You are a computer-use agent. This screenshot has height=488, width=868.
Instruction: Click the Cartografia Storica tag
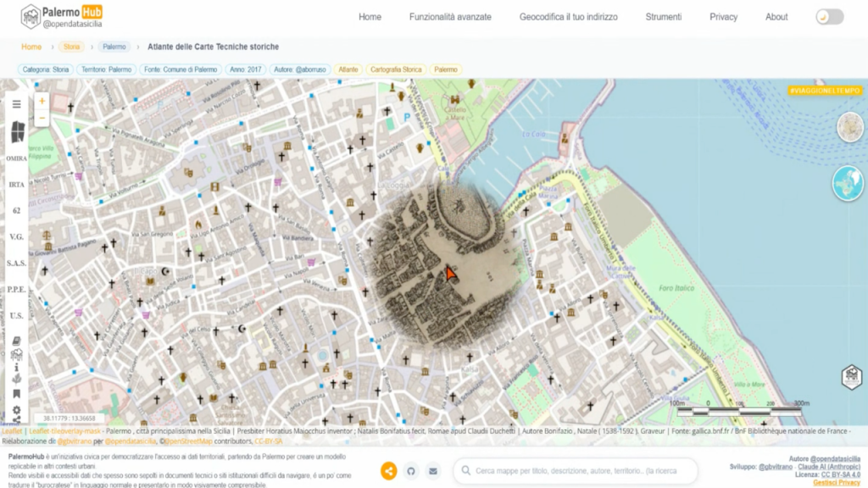395,69
